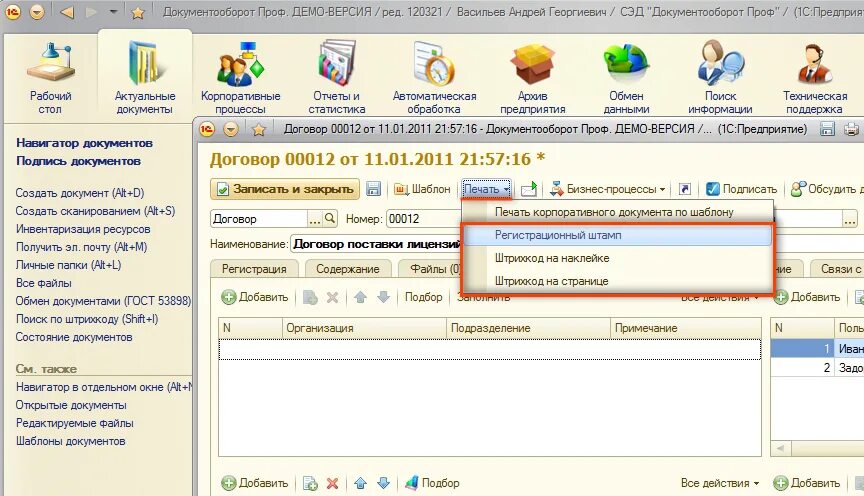Click the red delete X icon in the lower toolbar
864x496 pixels.
[x=332, y=483]
